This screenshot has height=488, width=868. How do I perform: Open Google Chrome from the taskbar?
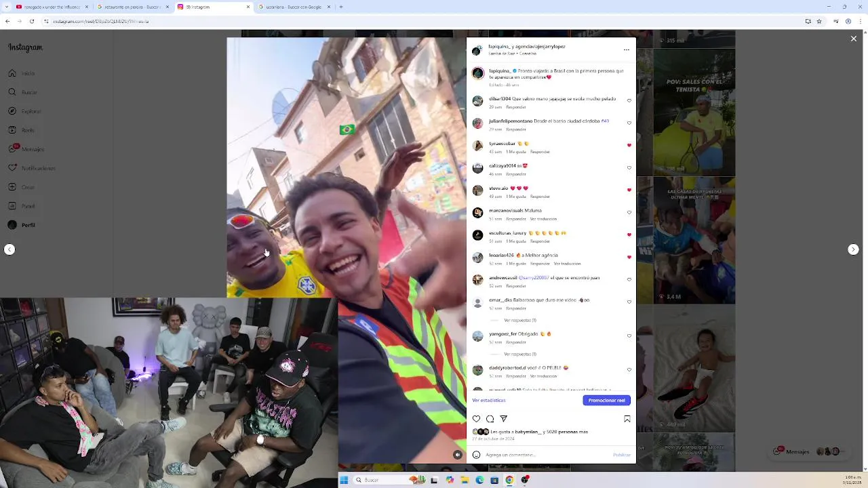(x=509, y=480)
